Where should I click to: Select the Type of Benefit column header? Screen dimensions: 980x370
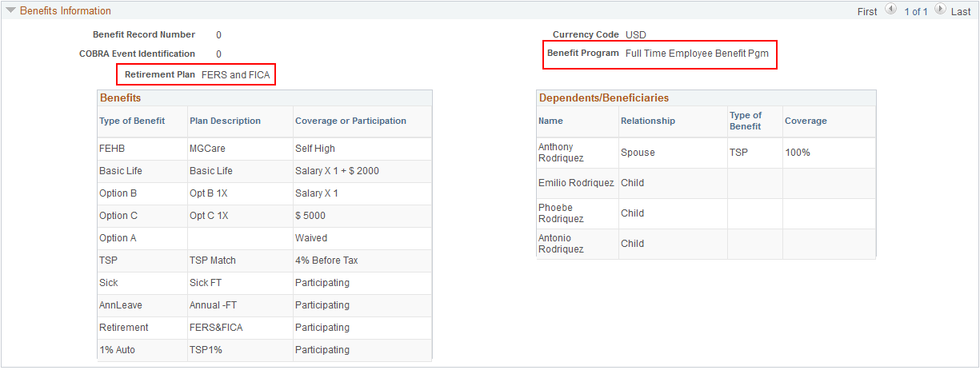[x=132, y=121]
